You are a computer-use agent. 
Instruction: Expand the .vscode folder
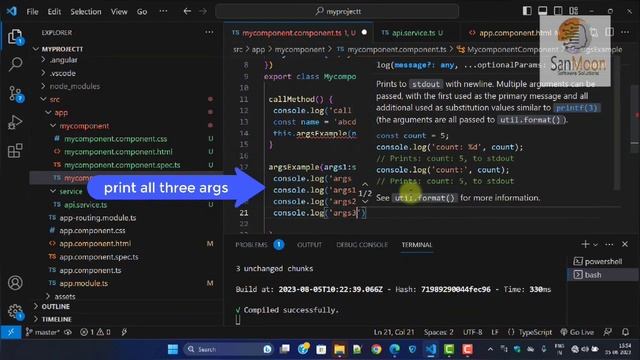(x=62, y=73)
